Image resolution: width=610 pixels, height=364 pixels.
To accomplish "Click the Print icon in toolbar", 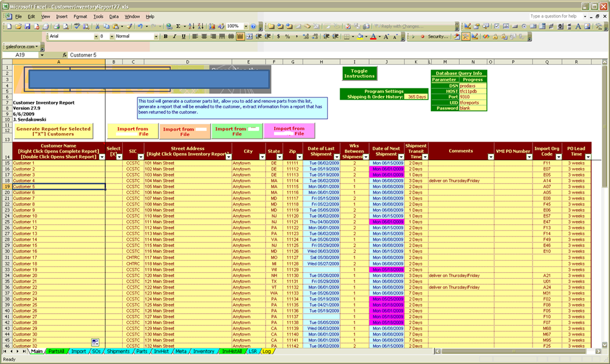I will point(56,27).
